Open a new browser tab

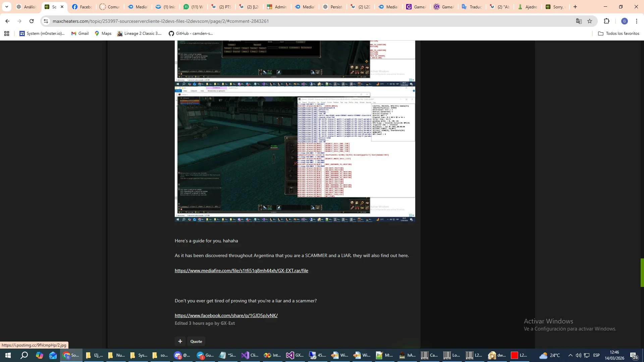click(x=575, y=7)
